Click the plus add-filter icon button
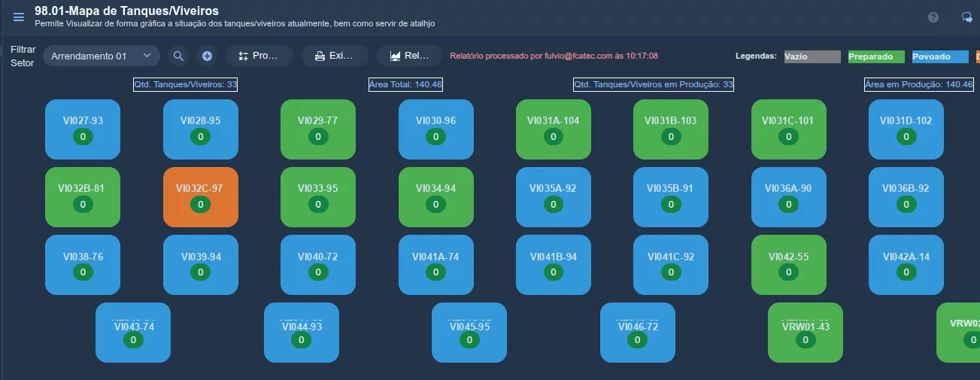Viewport: 980px width, 380px height. coord(208,56)
